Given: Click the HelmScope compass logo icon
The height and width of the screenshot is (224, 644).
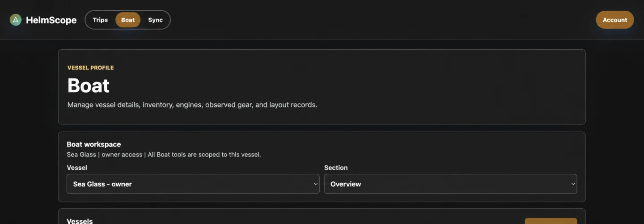Looking at the screenshot, I should tap(16, 20).
